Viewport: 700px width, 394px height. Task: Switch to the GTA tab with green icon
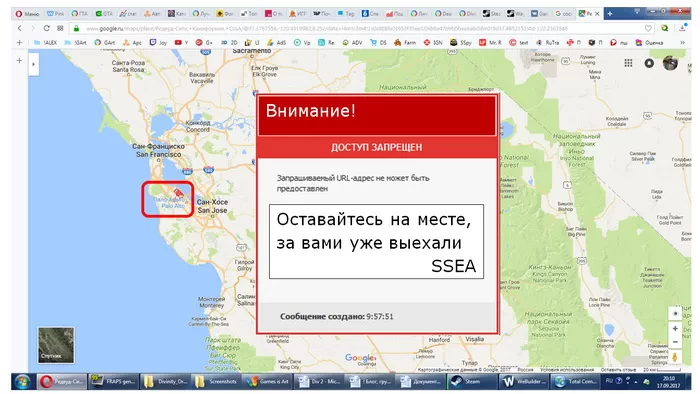pyautogui.click(x=104, y=14)
